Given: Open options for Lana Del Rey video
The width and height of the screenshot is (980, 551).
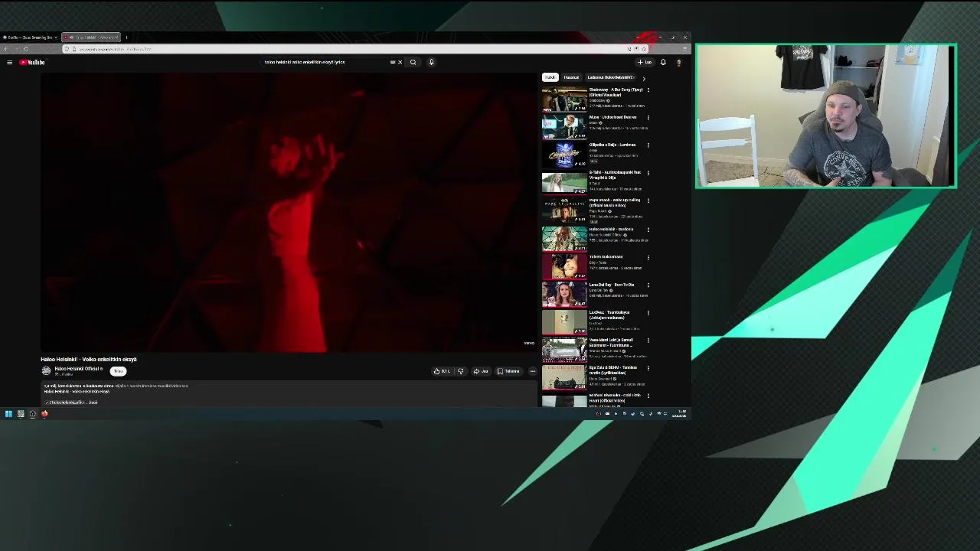Looking at the screenshot, I should pos(648,285).
